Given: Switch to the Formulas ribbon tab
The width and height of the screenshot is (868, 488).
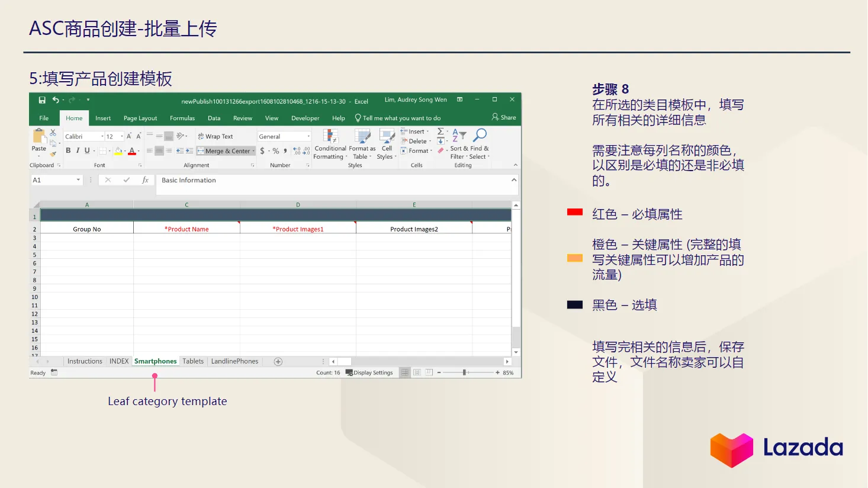Looking at the screenshot, I should (182, 118).
